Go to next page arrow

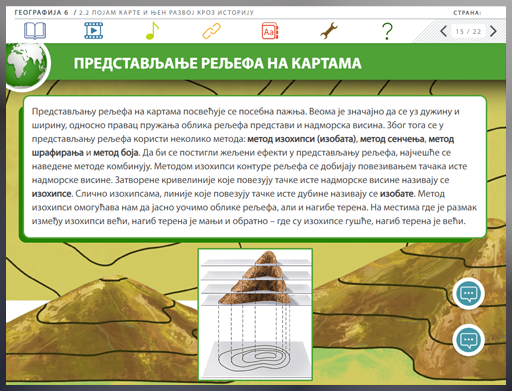[x=493, y=31]
